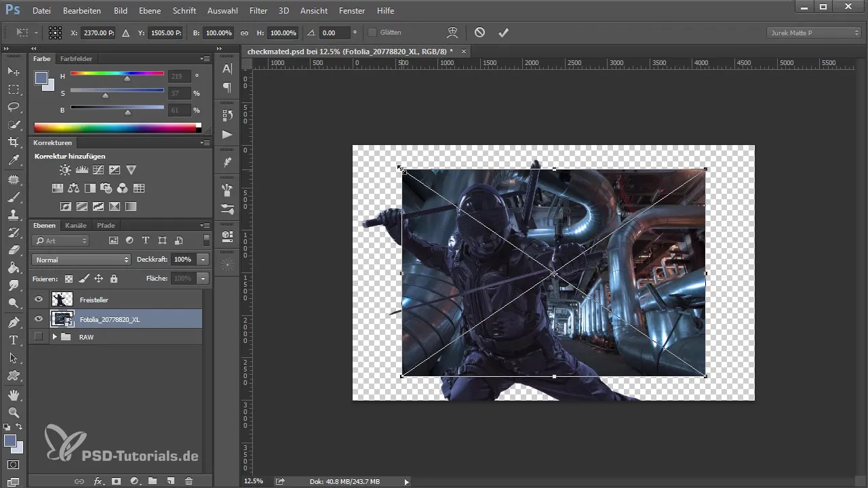Swap foreground and background colors
868x488 pixels.
click(20, 427)
